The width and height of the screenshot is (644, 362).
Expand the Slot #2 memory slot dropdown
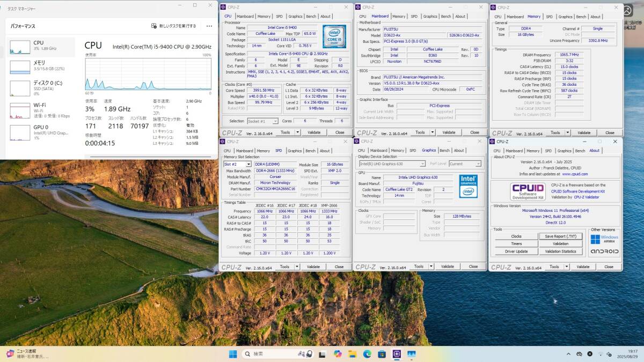click(x=237, y=164)
